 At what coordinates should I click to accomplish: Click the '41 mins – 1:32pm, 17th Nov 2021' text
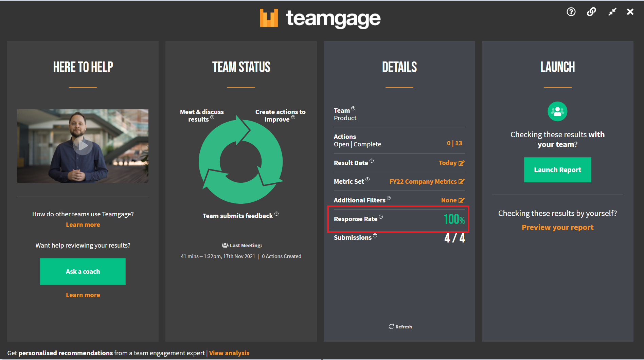coord(218,256)
